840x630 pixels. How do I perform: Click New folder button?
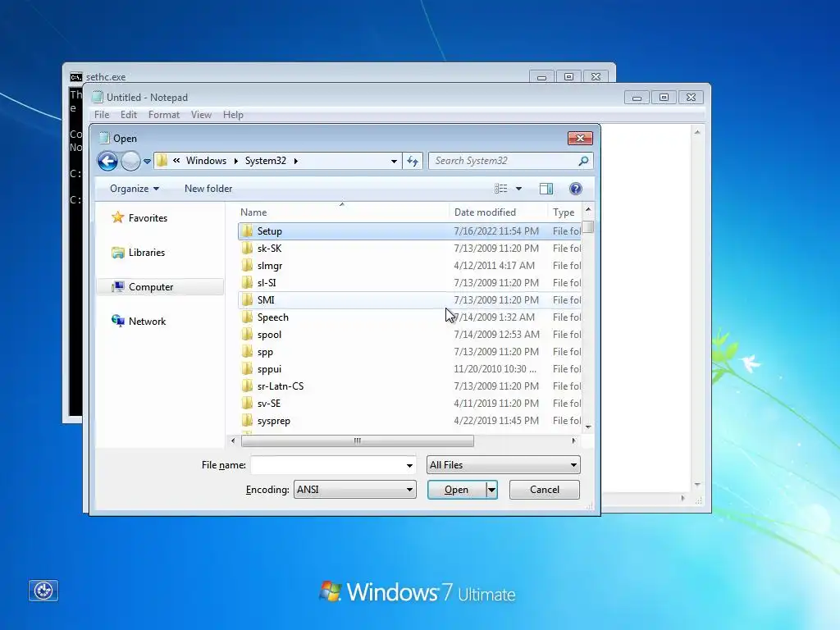click(208, 189)
